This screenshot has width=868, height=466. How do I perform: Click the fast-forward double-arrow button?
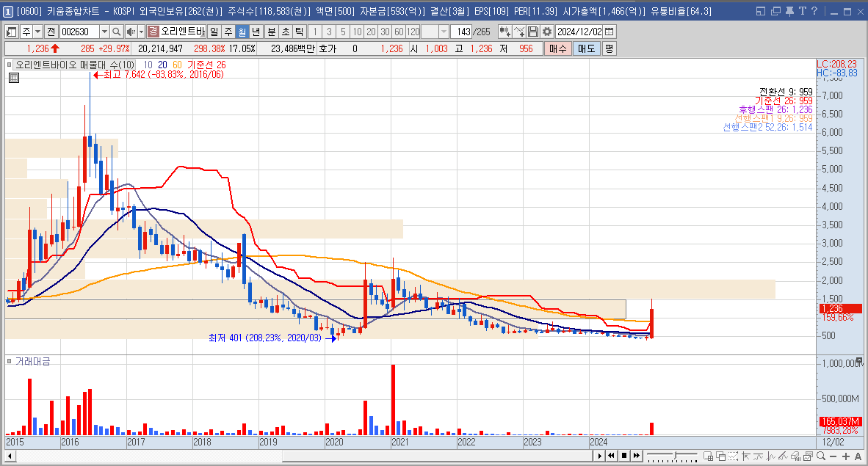coord(637,456)
